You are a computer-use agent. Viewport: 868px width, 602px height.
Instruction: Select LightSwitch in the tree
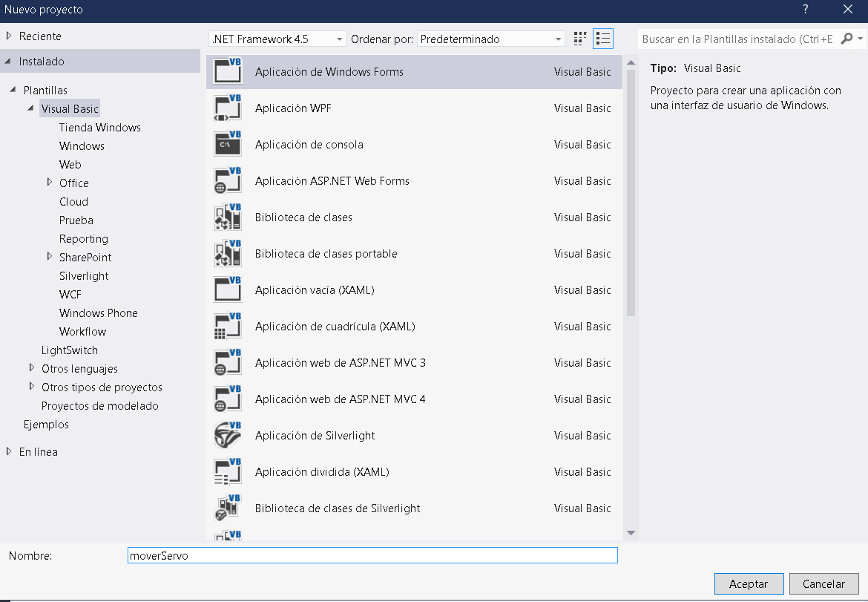69,350
